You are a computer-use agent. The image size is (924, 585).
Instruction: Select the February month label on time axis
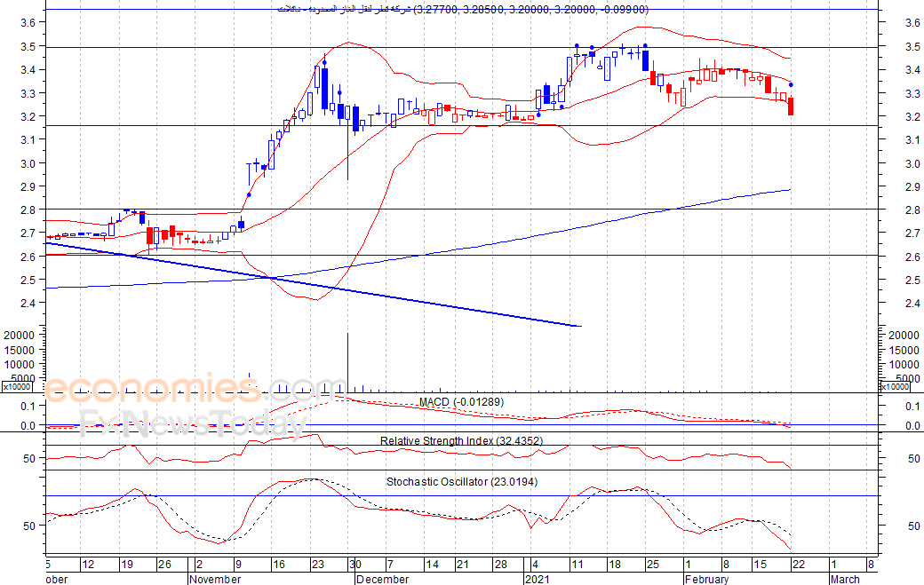click(706, 579)
